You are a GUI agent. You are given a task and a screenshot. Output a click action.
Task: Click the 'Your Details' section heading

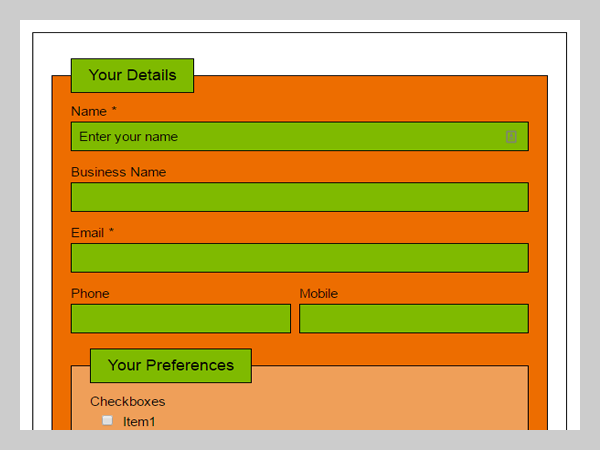coord(132,75)
